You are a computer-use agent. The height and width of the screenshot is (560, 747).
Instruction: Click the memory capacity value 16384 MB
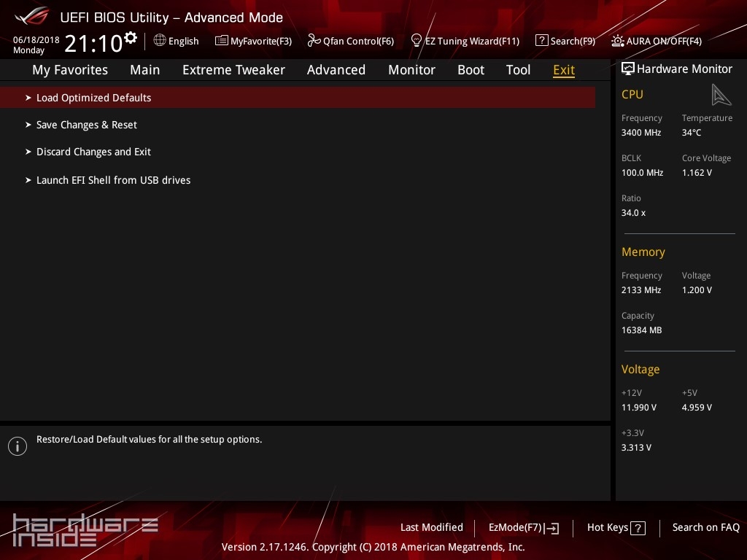pyautogui.click(x=642, y=330)
